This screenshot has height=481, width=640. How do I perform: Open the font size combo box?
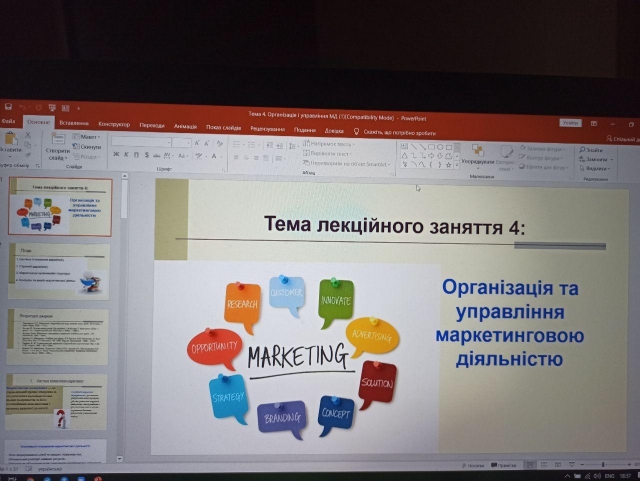point(182,143)
